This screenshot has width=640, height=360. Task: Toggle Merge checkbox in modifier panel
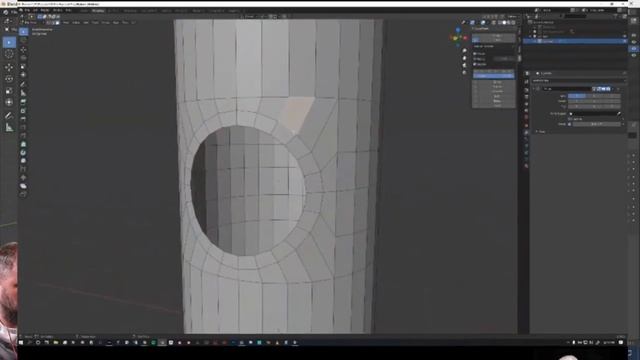tap(570, 124)
